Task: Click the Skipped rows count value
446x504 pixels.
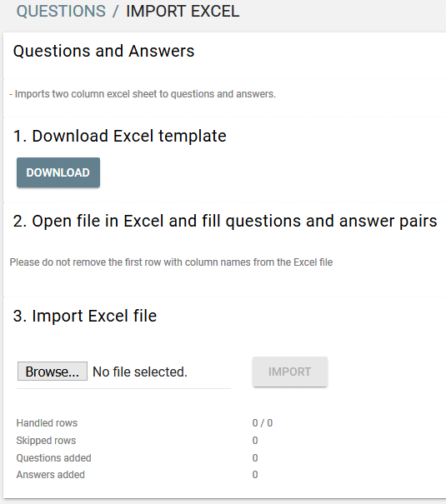Action: pyautogui.click(x=255, y=441)
